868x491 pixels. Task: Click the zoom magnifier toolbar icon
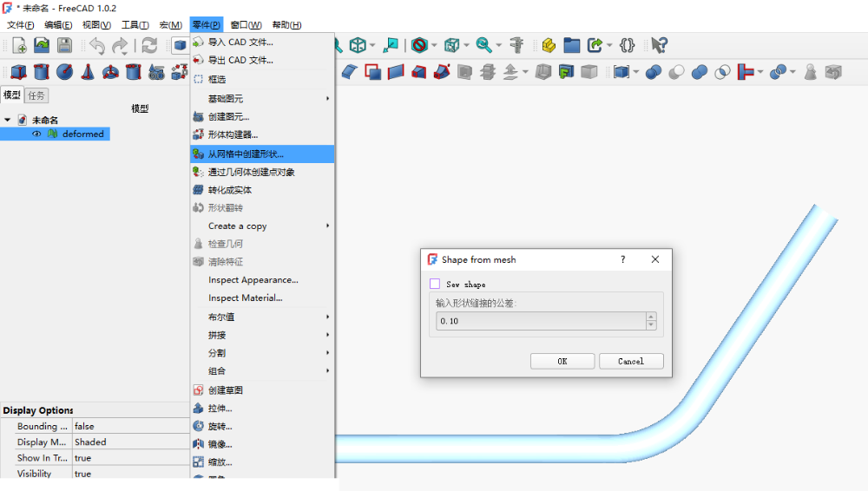coord(483,45)
